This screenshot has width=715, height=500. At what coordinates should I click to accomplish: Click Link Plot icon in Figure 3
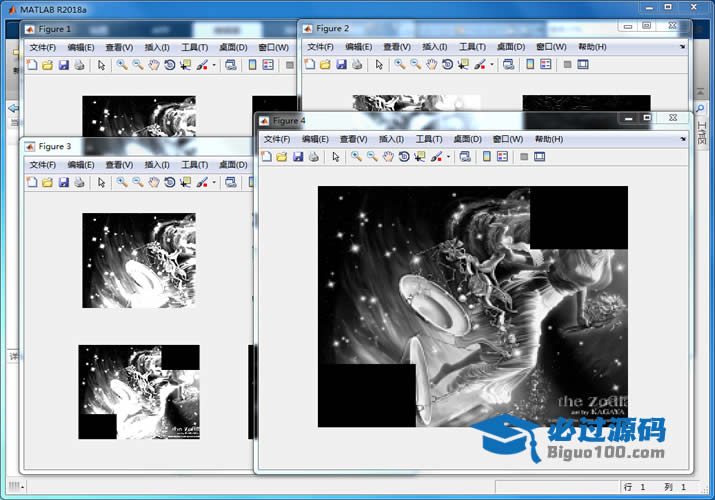[231, 182]
